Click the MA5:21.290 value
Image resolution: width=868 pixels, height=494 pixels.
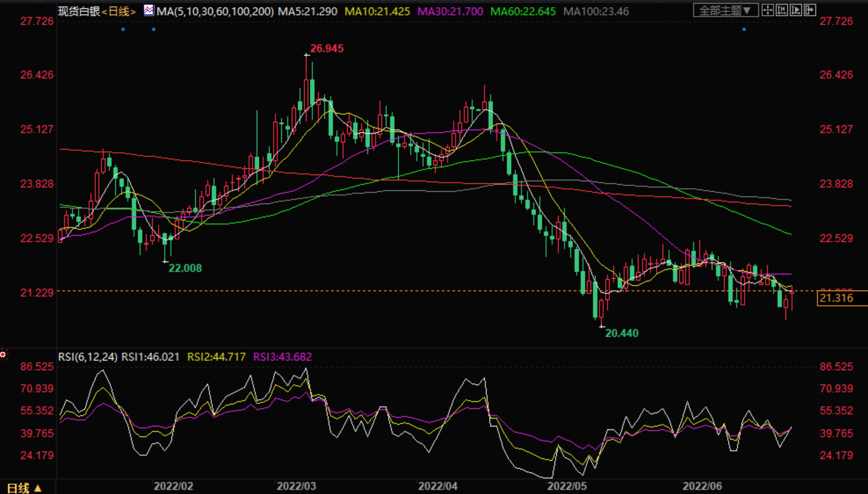coord(307,11)
